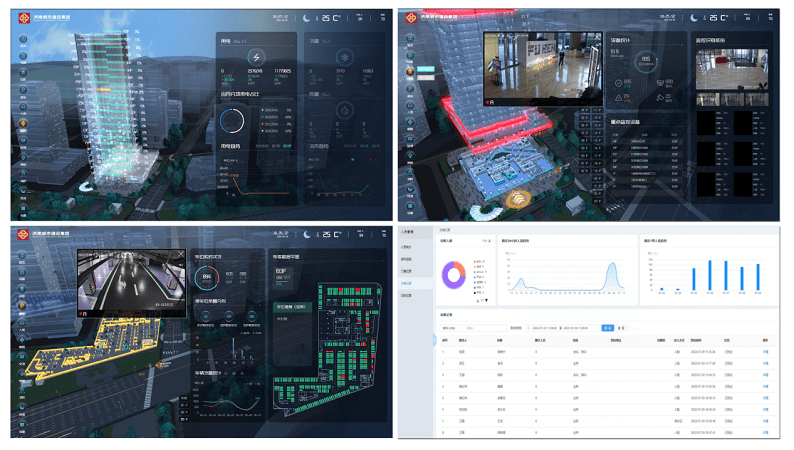
Task: Open the details link in visitor row 5
Action: [766, 398]
